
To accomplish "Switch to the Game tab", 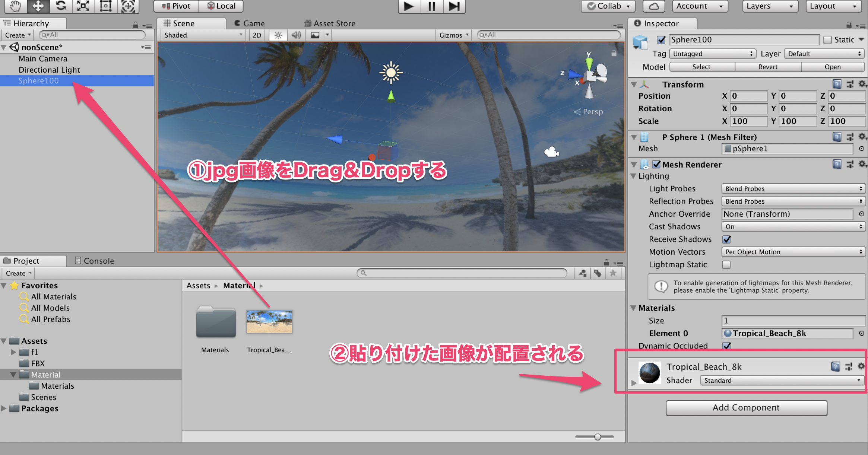I will (x=253, y=23).
